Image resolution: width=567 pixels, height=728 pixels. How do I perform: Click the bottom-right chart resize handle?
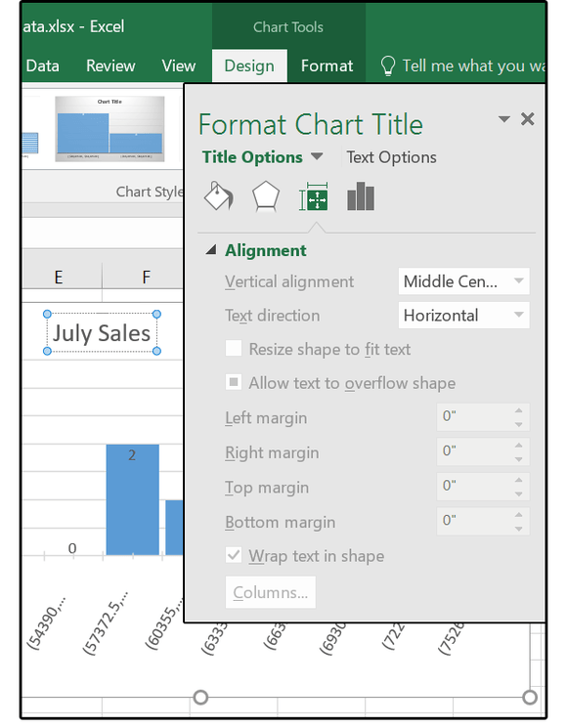pyautogui.click(x=530, y=697)
